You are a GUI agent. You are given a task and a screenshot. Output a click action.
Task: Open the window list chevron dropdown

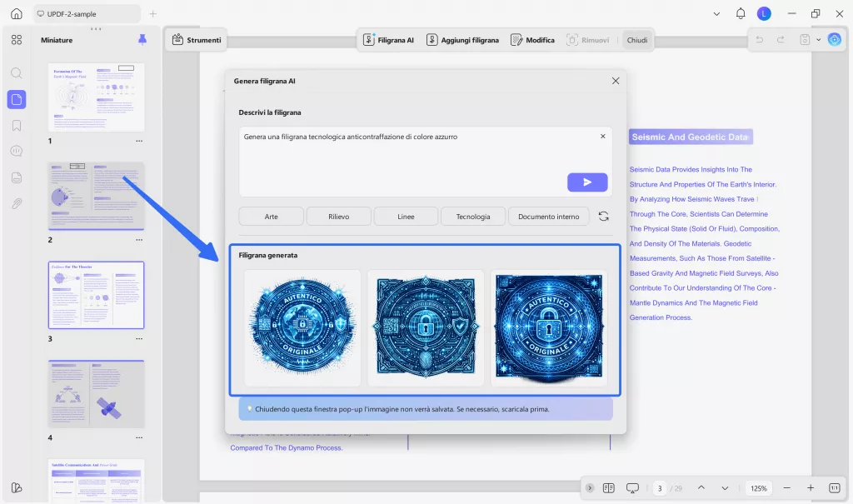pos(716,13)
